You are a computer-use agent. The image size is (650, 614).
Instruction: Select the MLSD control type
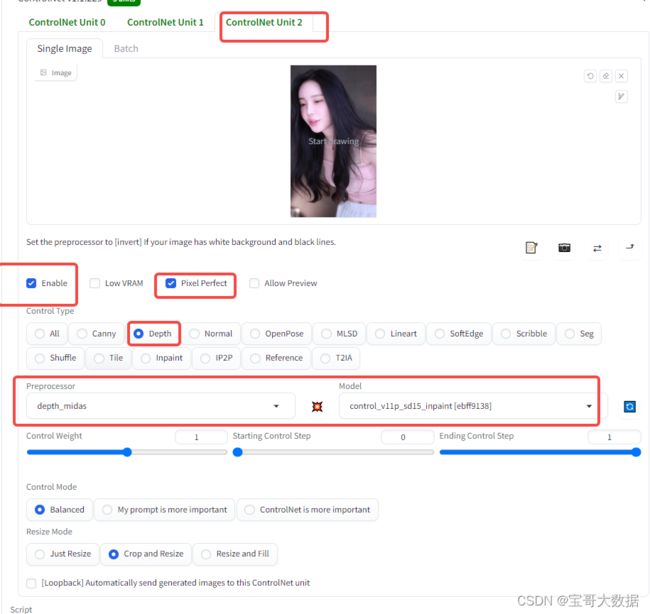tap(340, 334)
